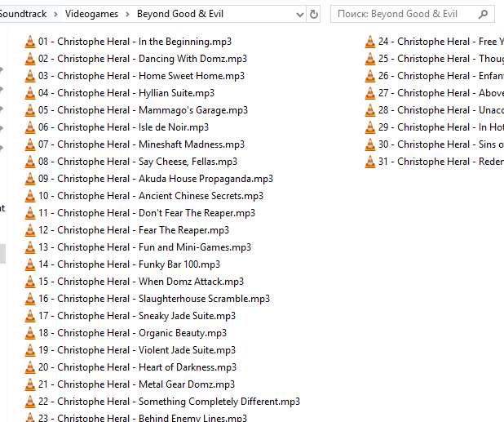Select file 02 - Dancing With Domz.mp3

tap(135, 59)
